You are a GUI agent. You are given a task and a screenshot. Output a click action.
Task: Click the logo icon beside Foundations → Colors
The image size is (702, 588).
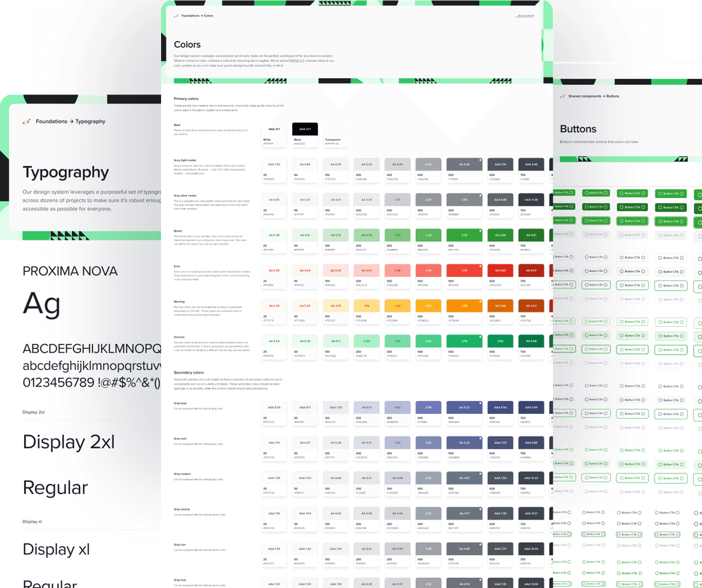click(176, 16)
